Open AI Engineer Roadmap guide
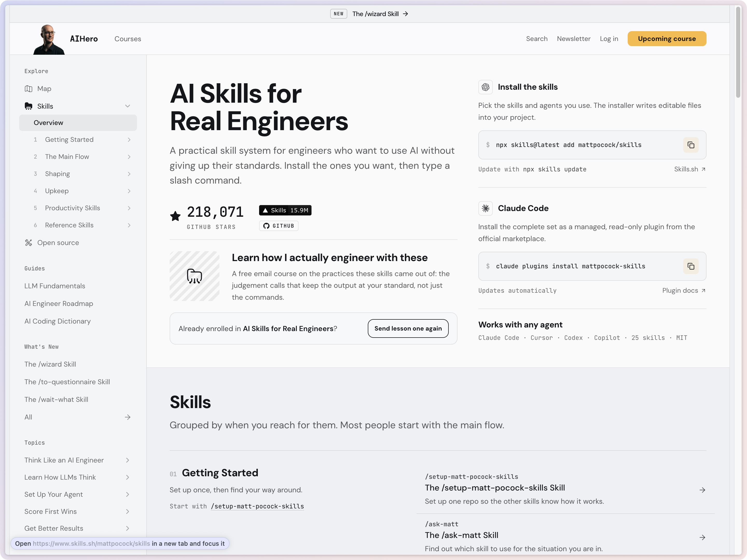This screenshot has height=560, width=747. [x=59, y=304]
